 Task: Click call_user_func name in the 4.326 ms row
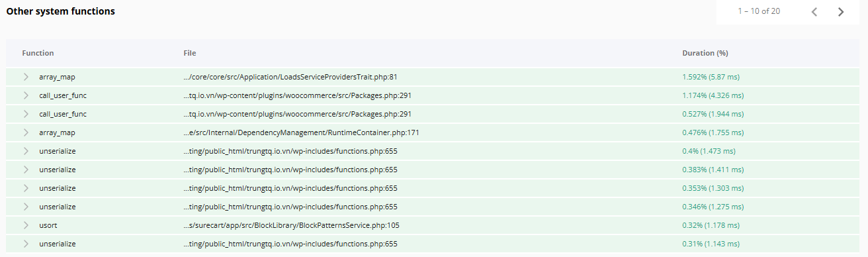[x=63, y=95]
